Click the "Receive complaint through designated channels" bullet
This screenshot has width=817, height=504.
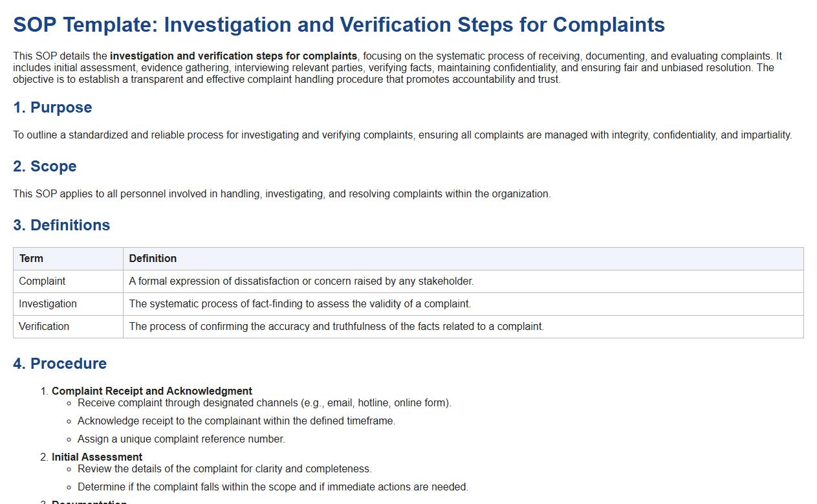click(264, 403)
